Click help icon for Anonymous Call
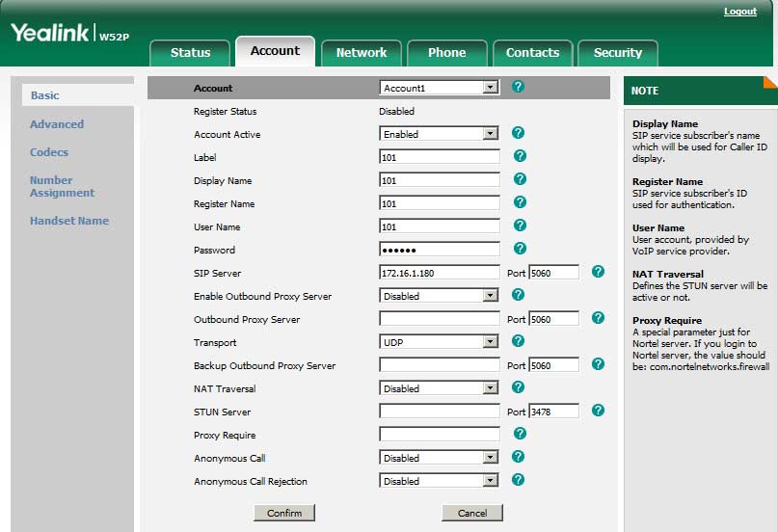 518,457
